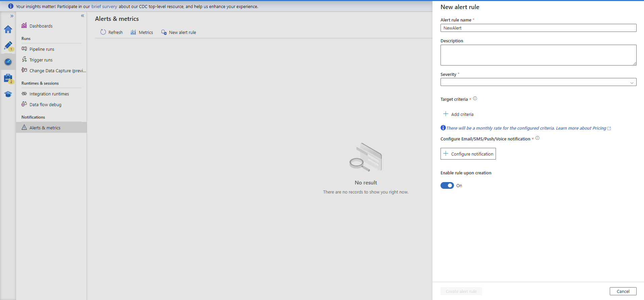Open the Home icon in left rail

(8, 30)
